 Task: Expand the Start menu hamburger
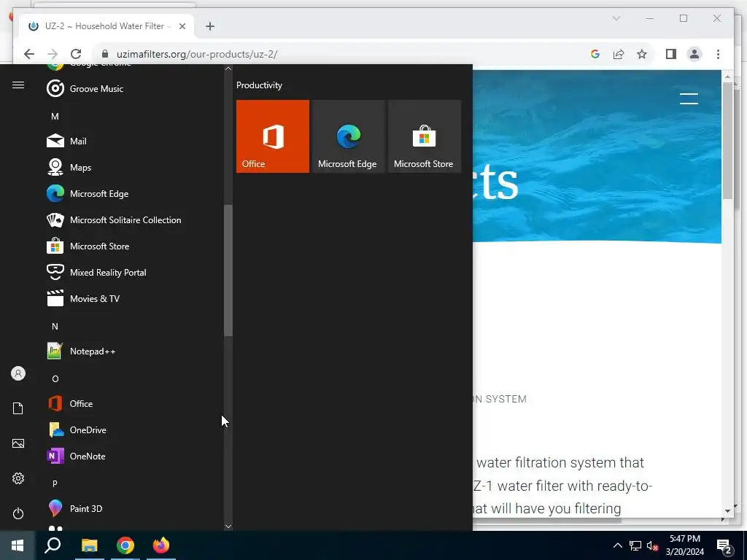pos(18,85)
